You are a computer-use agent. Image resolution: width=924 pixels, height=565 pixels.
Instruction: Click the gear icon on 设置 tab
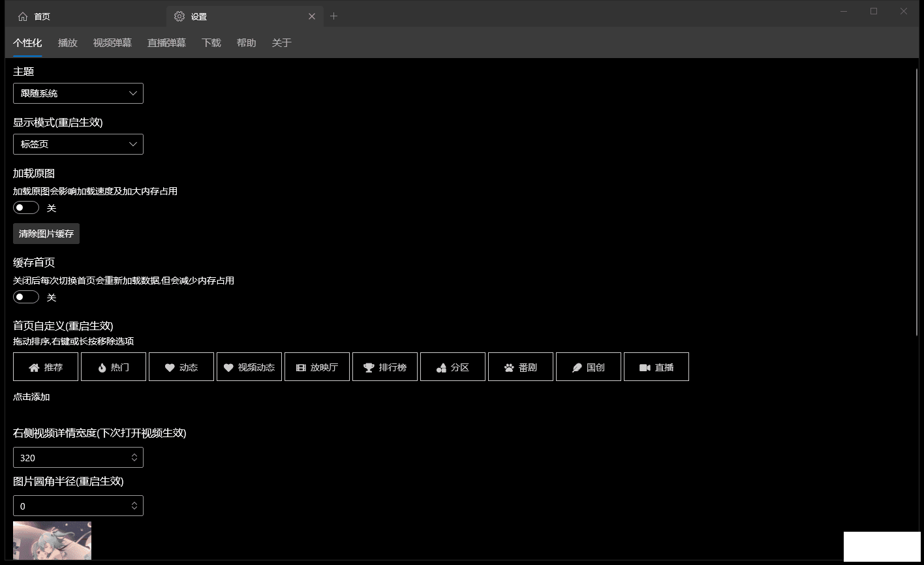pyautogui.click(x=179, y=16)
